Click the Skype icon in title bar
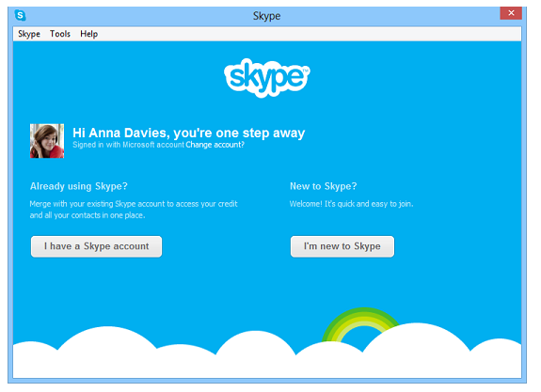Viewport: 541px width, 392px height. click(21, 15)
